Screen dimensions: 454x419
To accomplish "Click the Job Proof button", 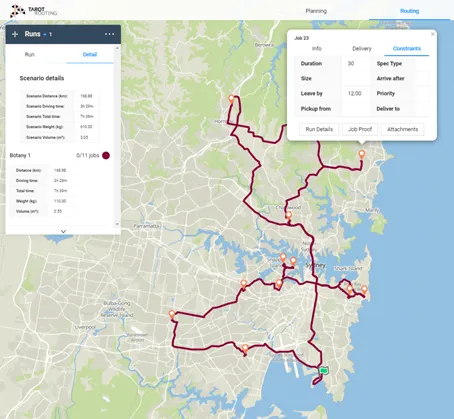I will coord(360,129).
